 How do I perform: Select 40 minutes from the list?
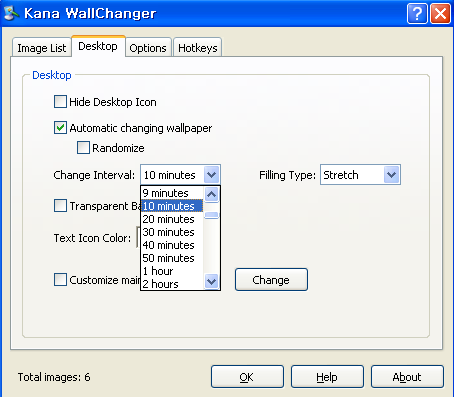172,245
